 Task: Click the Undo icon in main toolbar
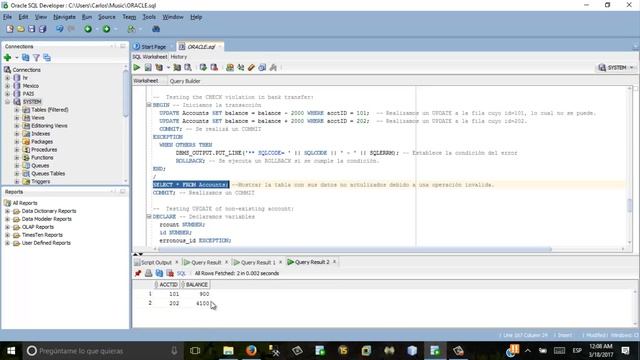(60, 29)
